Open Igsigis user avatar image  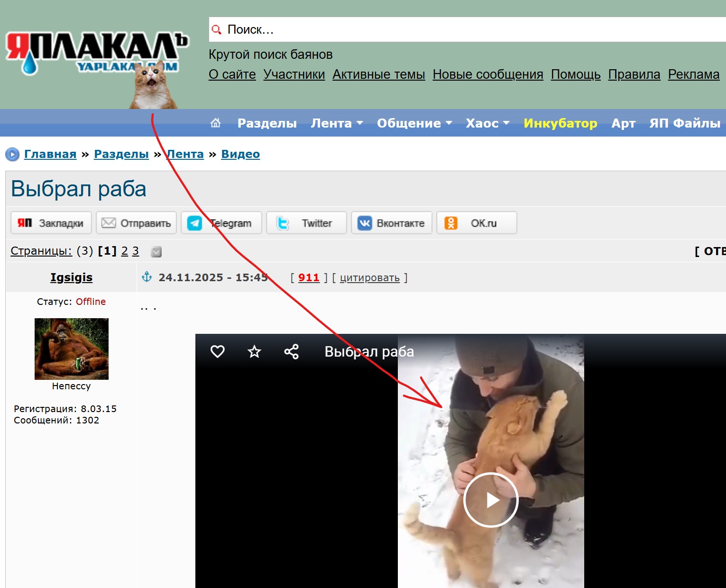click(x=72, y=349)
